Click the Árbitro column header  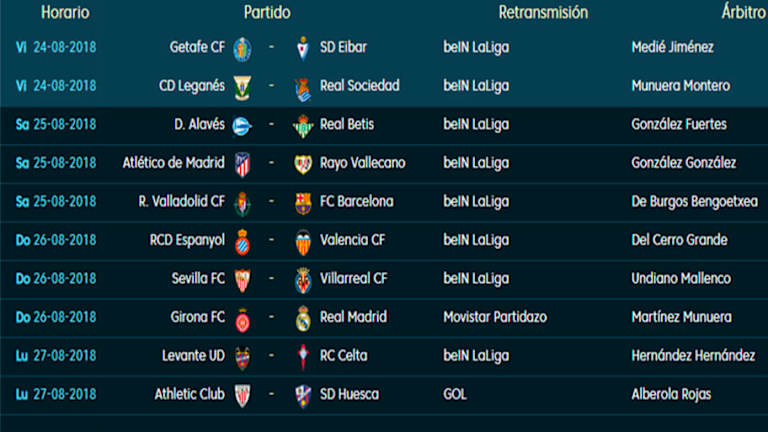[745, 13]
